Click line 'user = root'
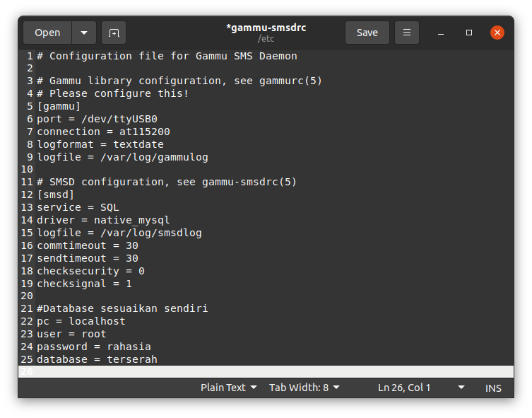The width and height of the screenshot is (532, 418). [71, 334]
